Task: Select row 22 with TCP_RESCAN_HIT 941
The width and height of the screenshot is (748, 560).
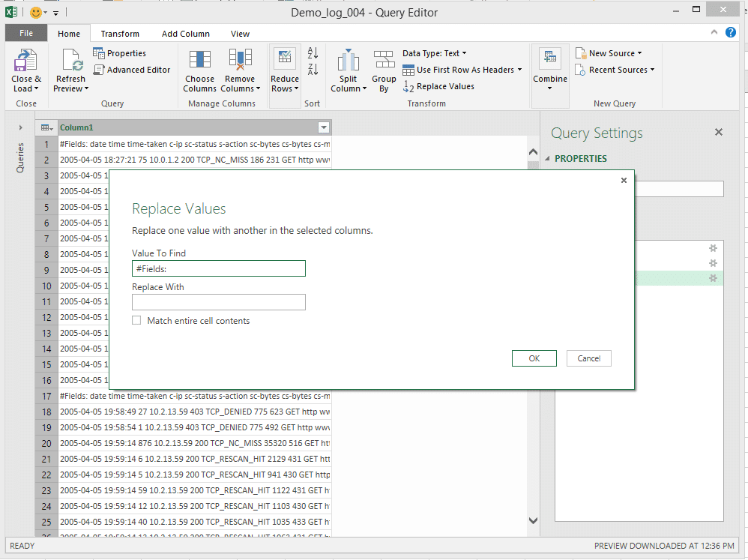Action: (195, 475)
